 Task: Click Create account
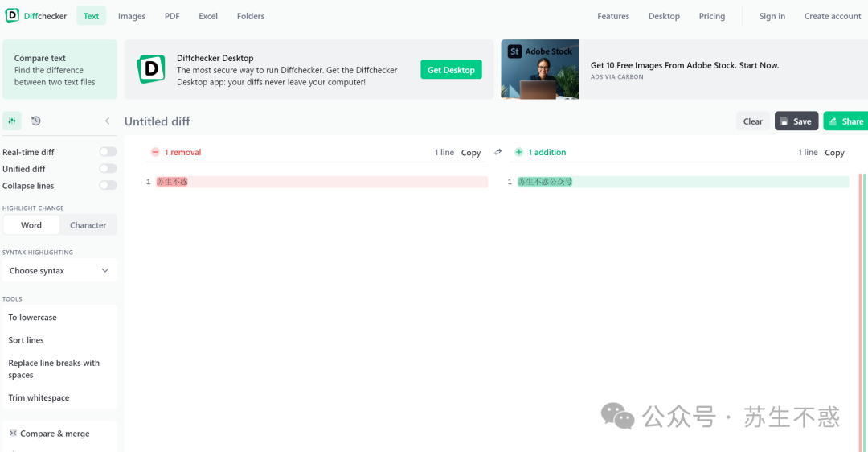833,16
